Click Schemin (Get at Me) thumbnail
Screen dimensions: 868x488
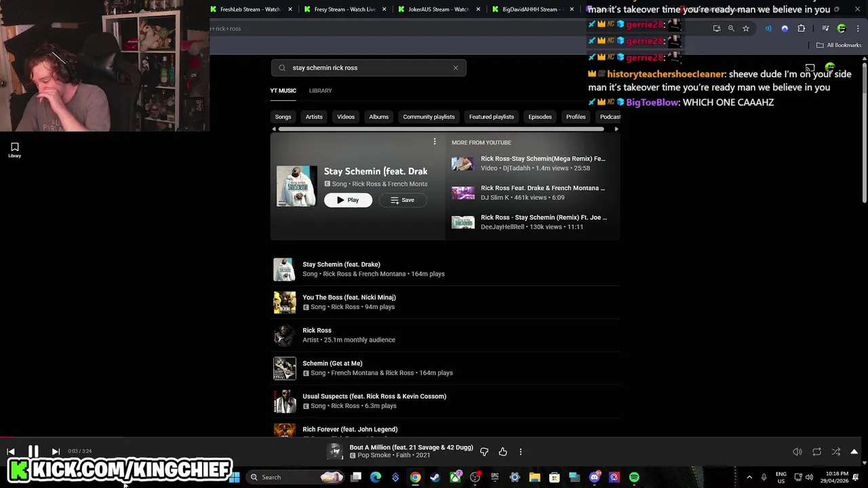[285, 368]
